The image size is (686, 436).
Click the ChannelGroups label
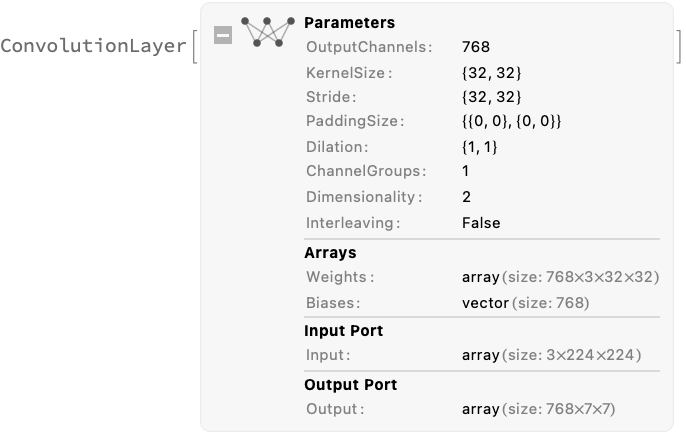[366, 172]
